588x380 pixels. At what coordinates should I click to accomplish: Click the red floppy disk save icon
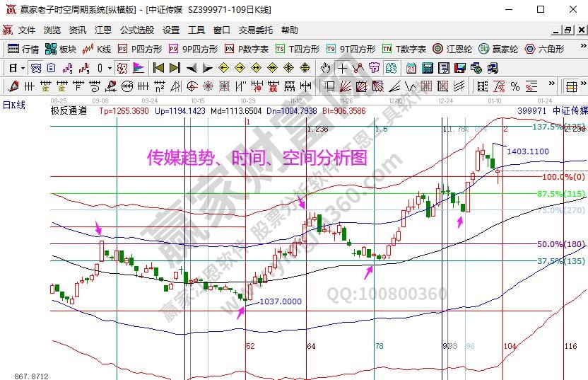point(460,68)
